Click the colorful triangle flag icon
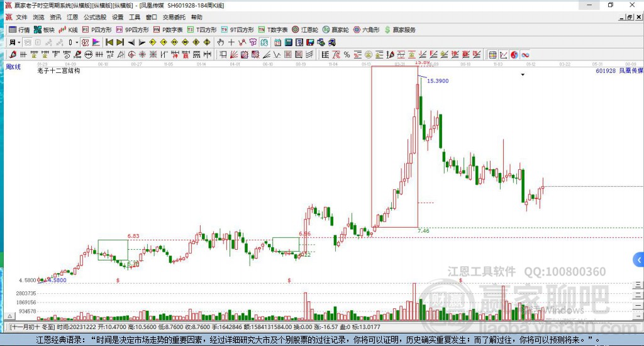 coord(96,42)
